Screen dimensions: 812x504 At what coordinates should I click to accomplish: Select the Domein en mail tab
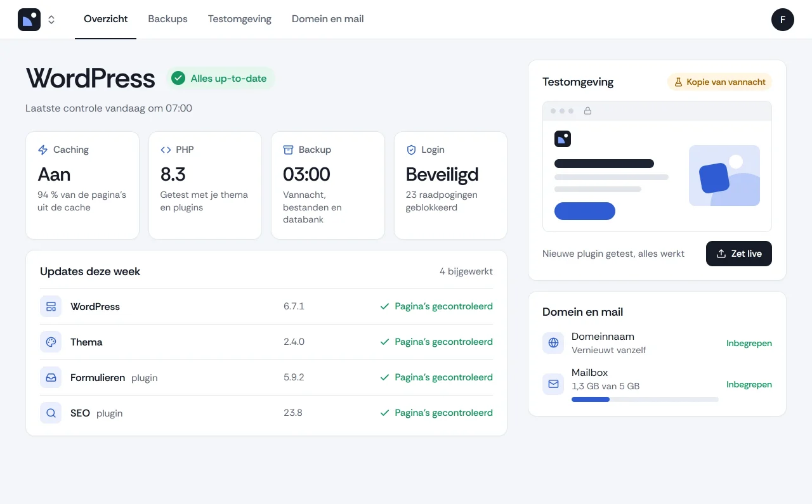coord(328,19)
